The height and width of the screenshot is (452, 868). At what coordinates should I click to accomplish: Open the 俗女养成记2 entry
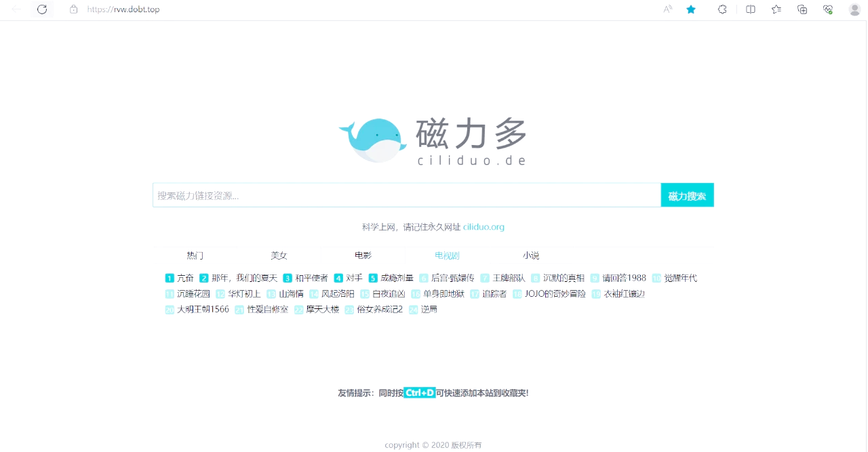click(380, 310)
